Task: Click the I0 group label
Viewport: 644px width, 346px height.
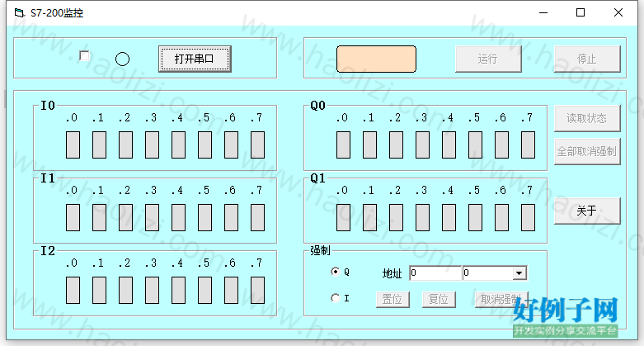Action: pos(48,106)
